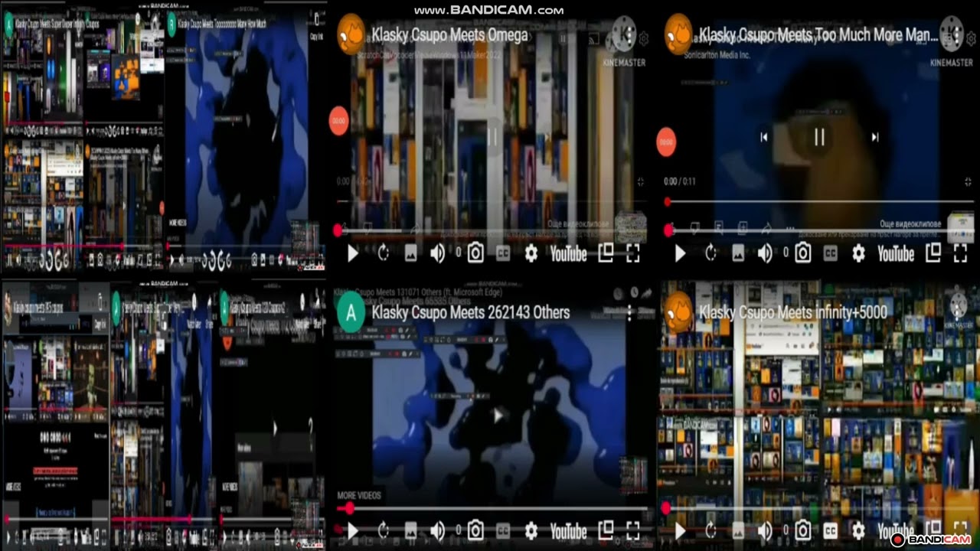This screenshot has width=980, height=551.
Task: Click center pause in Meets Omega video
Action: pos(492,138)
